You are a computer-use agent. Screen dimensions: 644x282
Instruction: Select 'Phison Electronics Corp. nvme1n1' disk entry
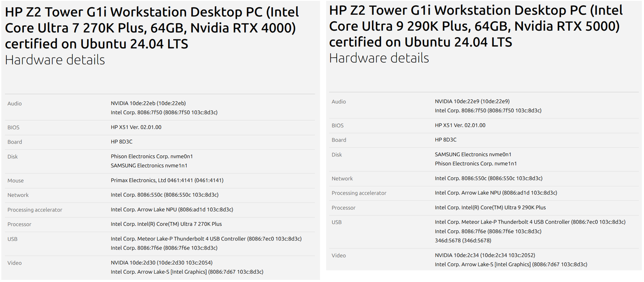click(476, 163)
